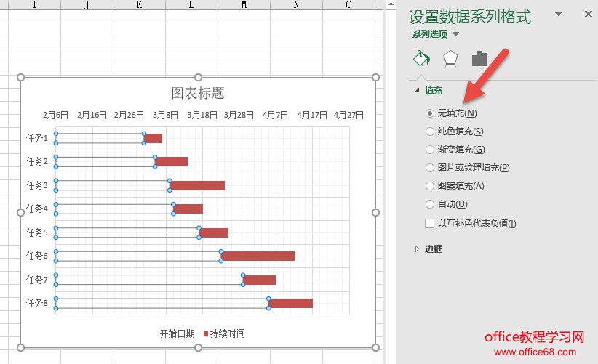This screenshot has width=598, height=364.
Task: Select 图案填充 radio button
Action: click(430, 186)
